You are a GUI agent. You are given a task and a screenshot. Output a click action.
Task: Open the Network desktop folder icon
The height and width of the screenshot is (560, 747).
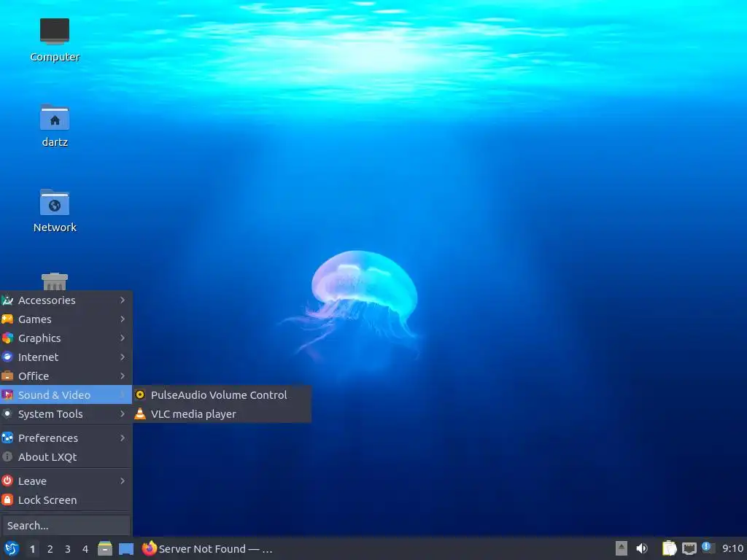[x=54, y=211]
